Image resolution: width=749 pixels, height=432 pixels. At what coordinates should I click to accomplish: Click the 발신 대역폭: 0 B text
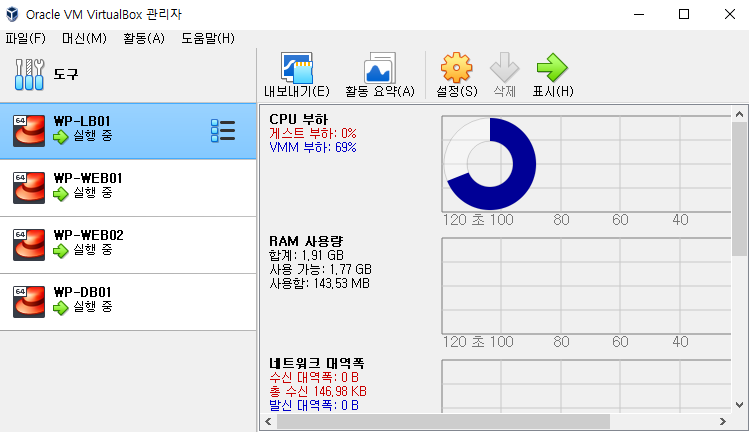click(314, 405)
